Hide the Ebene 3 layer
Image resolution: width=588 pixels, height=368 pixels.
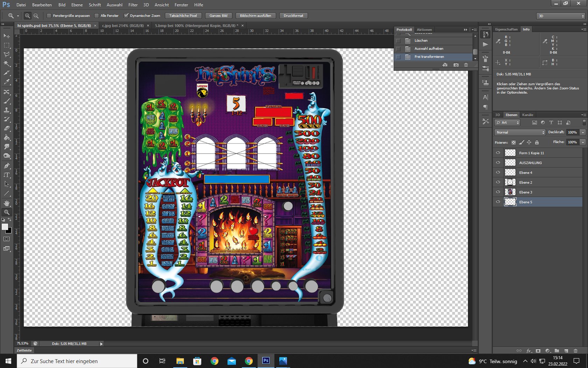click(498, 192)
